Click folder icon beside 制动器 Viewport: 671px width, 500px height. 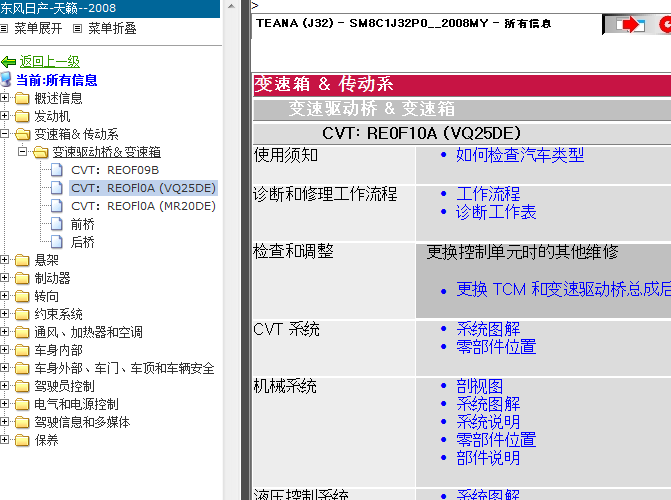click(x=22, y=278)
